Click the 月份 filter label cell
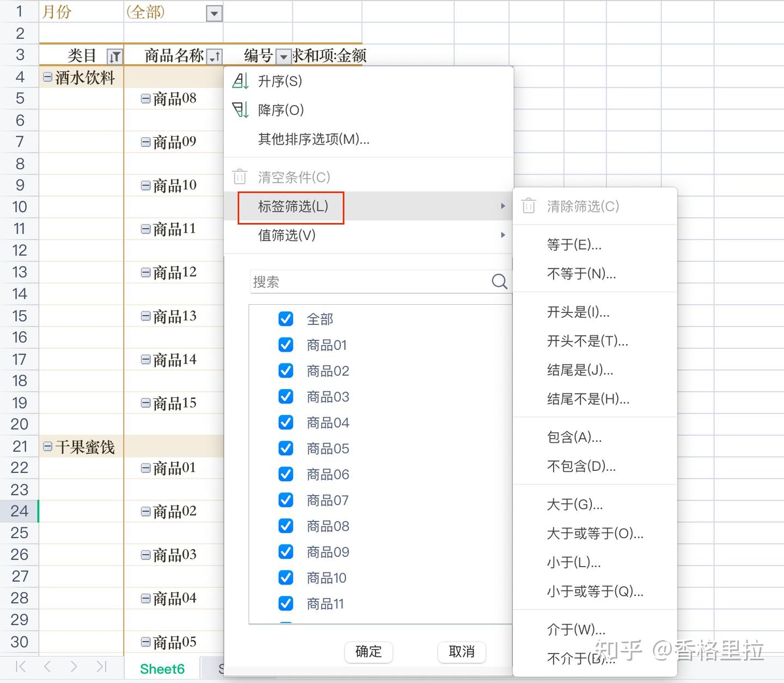 (x=82, y=11)
